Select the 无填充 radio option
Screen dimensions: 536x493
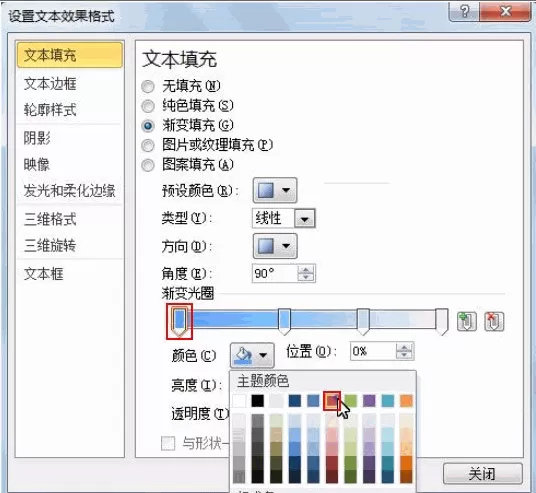point(148,86)
